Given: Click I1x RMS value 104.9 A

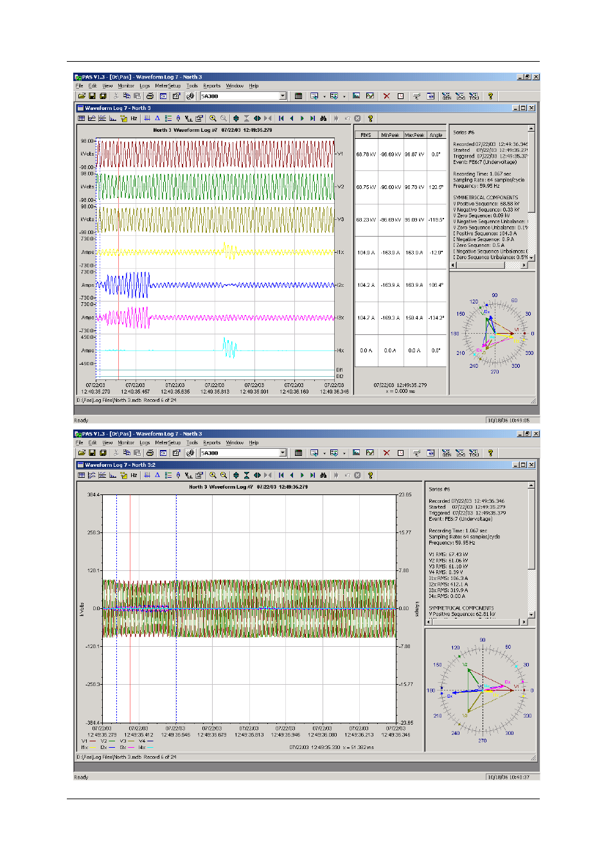Looking at the screenshot, I should click(366, 253).
